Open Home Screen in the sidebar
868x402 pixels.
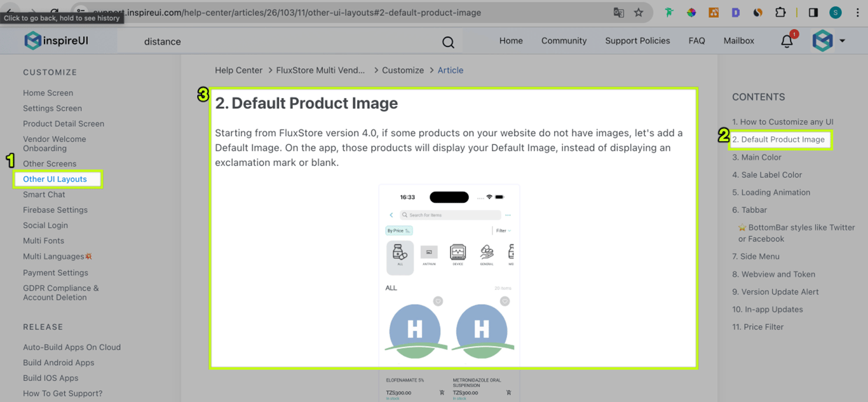coord(48,93)
